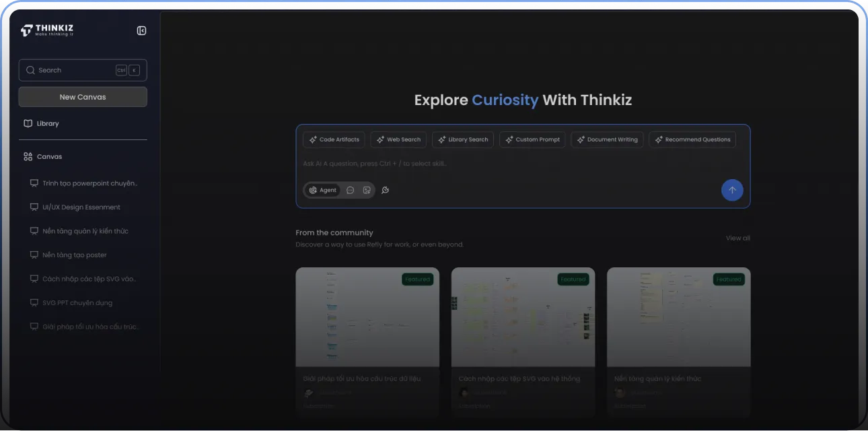Open sidebar canvas 'Giải pháp tối ưu hóa cấu trúc..'

coord(85,327)
